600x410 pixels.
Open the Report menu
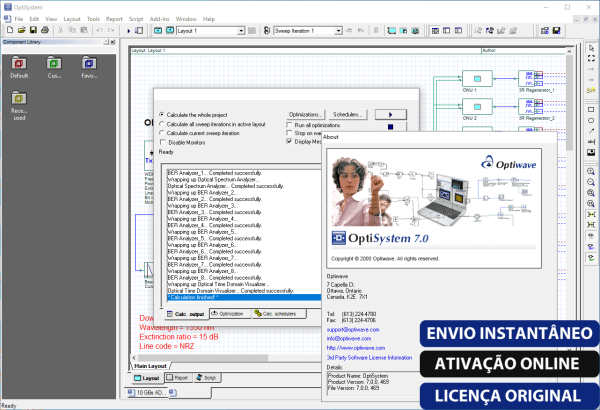coord(114,19)
